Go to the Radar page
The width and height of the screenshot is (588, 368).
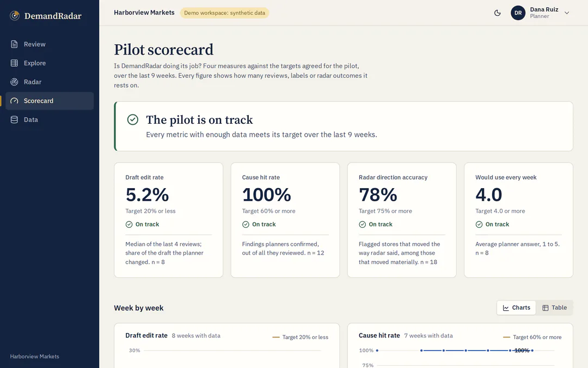click(x=50, y=82)
